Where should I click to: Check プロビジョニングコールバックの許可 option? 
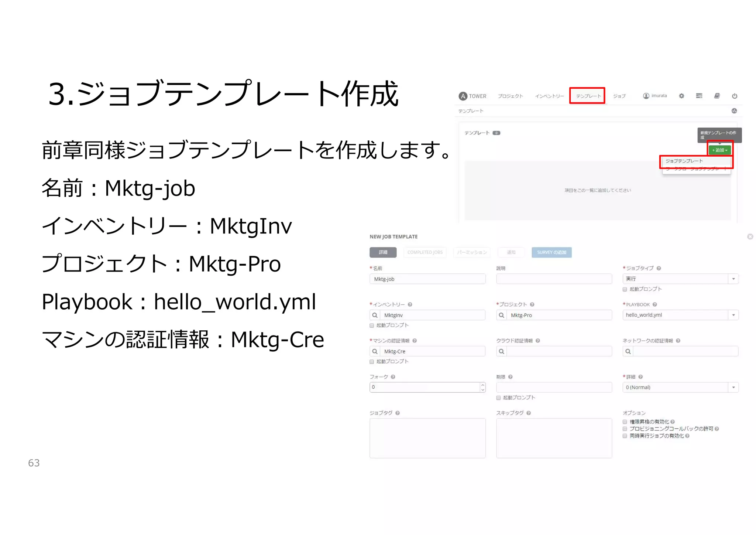625,429
